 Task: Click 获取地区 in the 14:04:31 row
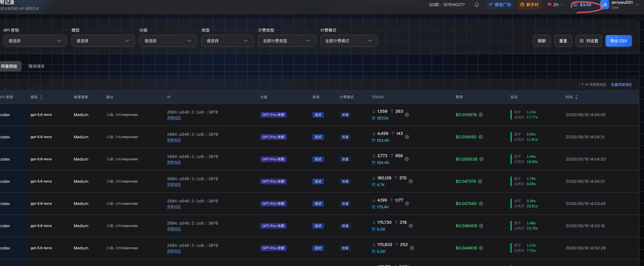click(x=174, y=140)
